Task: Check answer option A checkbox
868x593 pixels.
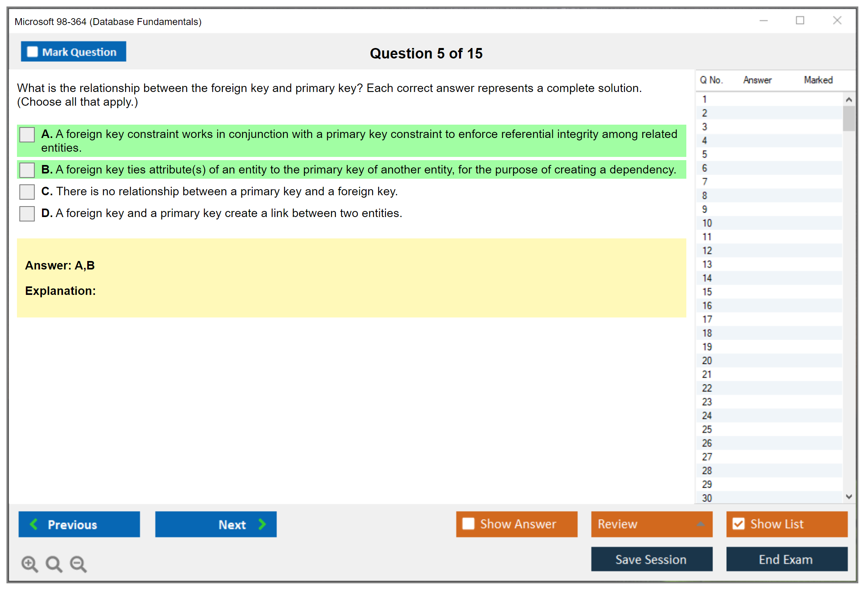Action: [x=27, y=135]
